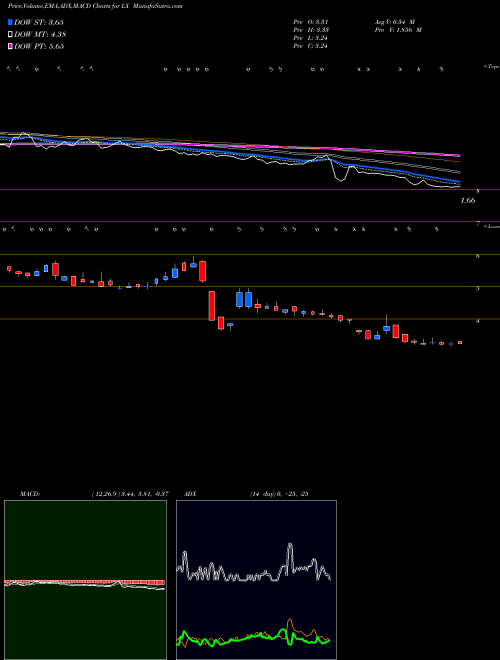The image size is (500, 660).
Task: Click the 'Pre L: 3.24' value
Action: [x=311, y=38]
